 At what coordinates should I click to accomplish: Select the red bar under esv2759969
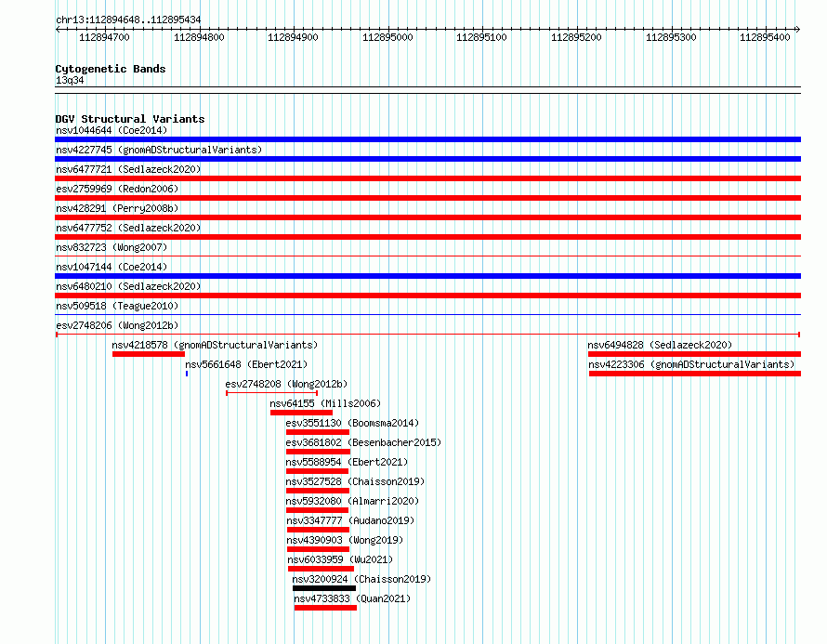pyautogui.click(x=427, y=198)
